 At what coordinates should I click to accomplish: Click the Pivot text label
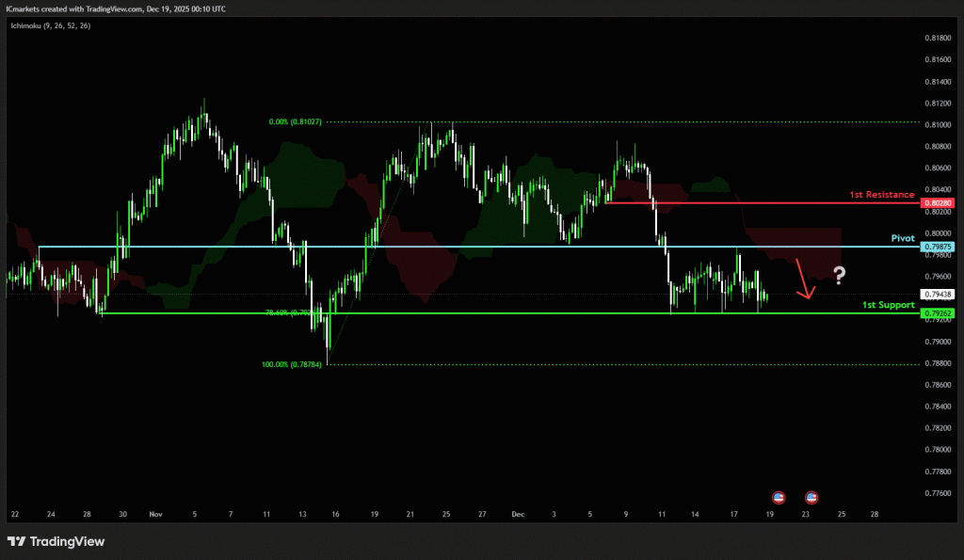903,239
